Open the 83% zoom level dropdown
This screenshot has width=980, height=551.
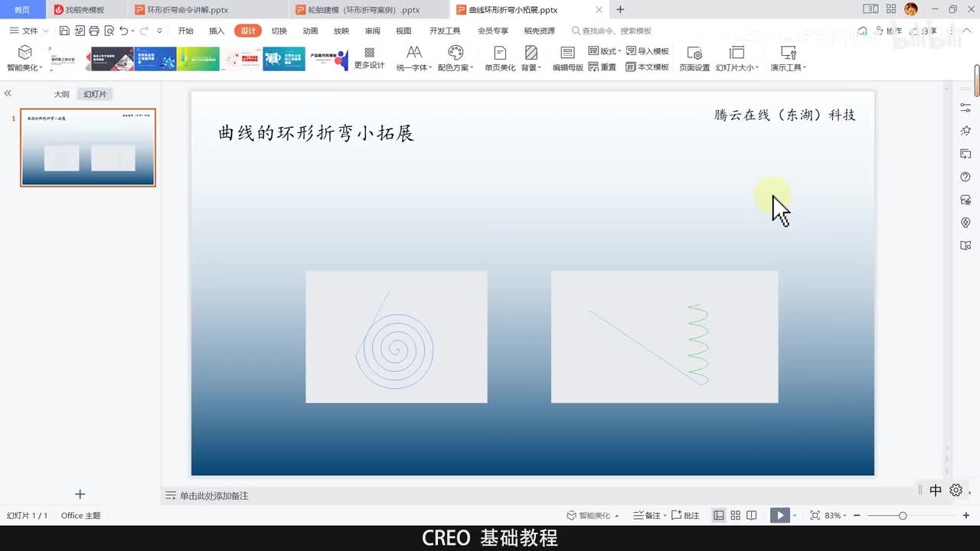pyautogui.click(x=835, y=516)
